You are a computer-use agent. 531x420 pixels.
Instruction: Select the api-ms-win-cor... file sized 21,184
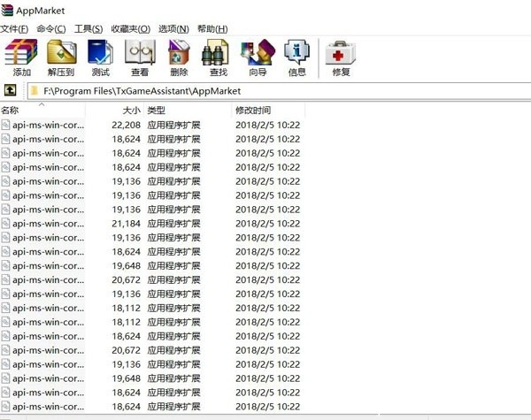coord(49,224)
